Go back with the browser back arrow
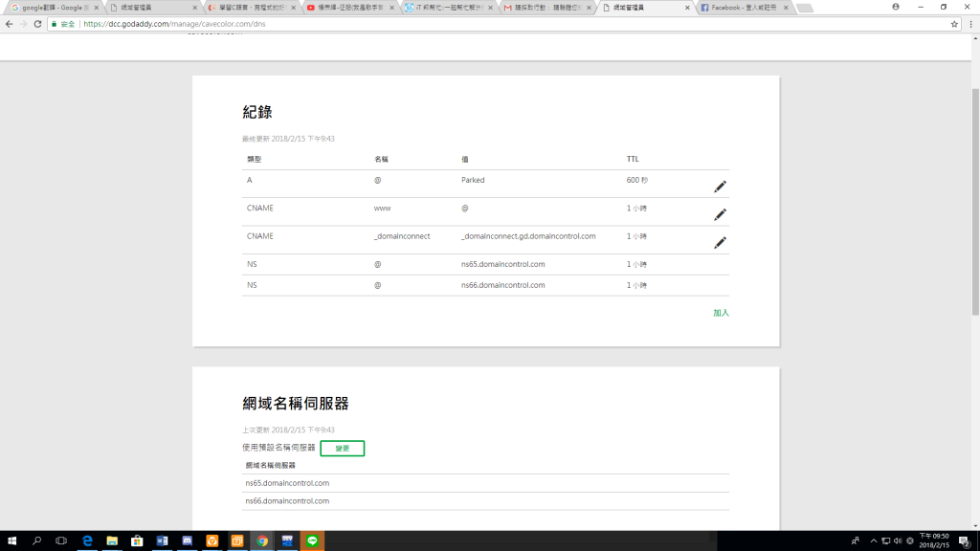Viewport: 980px width, 551px height. (x=9, y=24)
